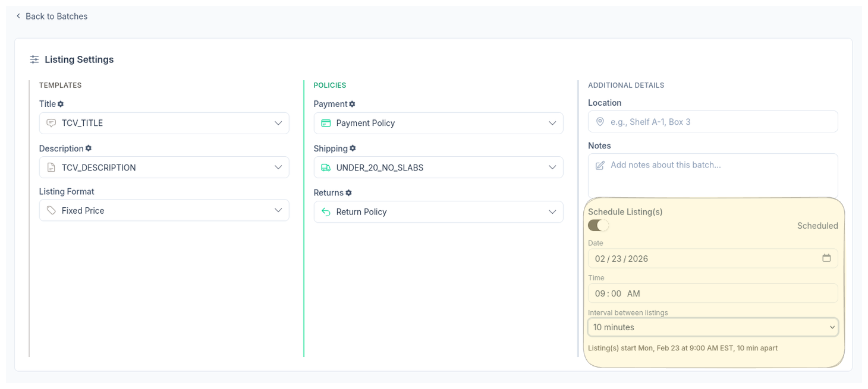
Task: Click the sliders icon beside Listing Settings heading
Action: (x=34, y=59)
